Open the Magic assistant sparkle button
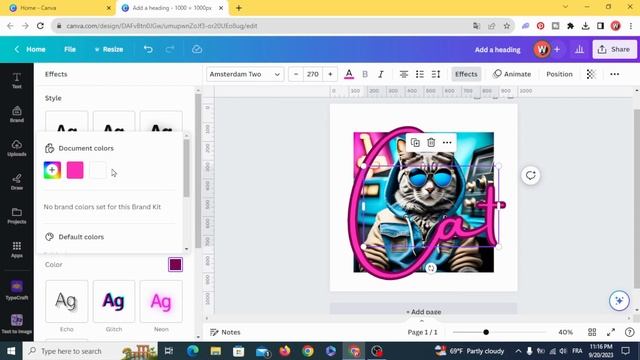Screen dimensions: 640x360 coord(619,301)
